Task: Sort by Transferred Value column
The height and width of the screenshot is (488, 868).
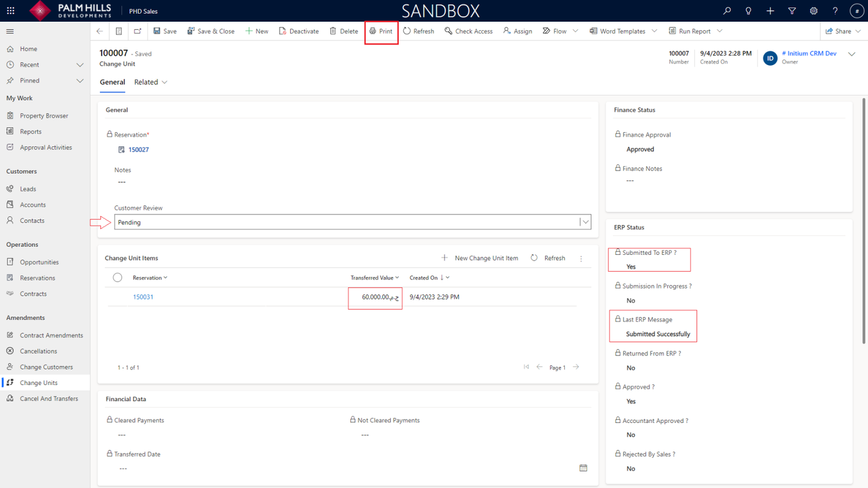Action: click(374, 278)
